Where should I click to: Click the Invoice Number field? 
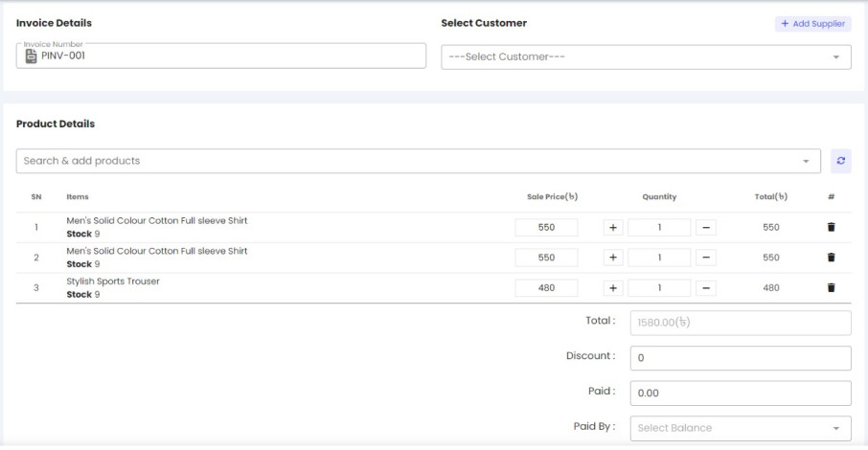(x=221, y=56)
